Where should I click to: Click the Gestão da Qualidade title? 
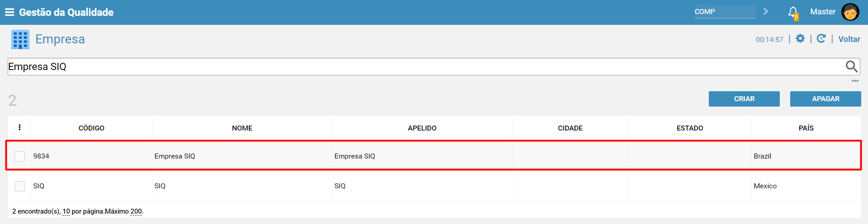(66, 12)
